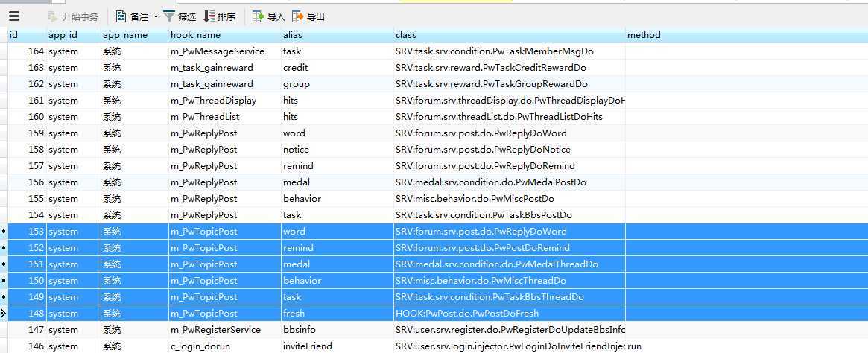
Task: Click the alias cell 'credit'
Action: [x=337, y=68]
